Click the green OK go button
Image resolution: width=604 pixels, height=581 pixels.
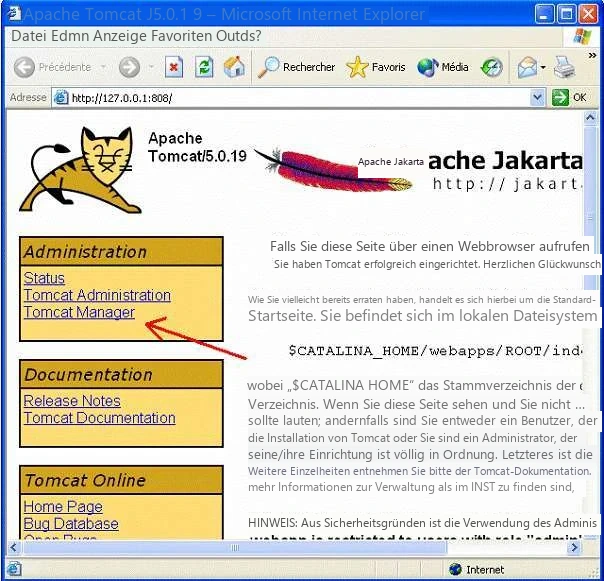[x=569, y=97]
